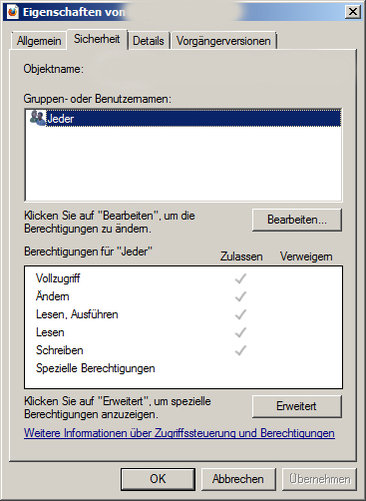Open Erweitert special permissions
The width and height of the screenshot is (366, 501).
(297, 406)
